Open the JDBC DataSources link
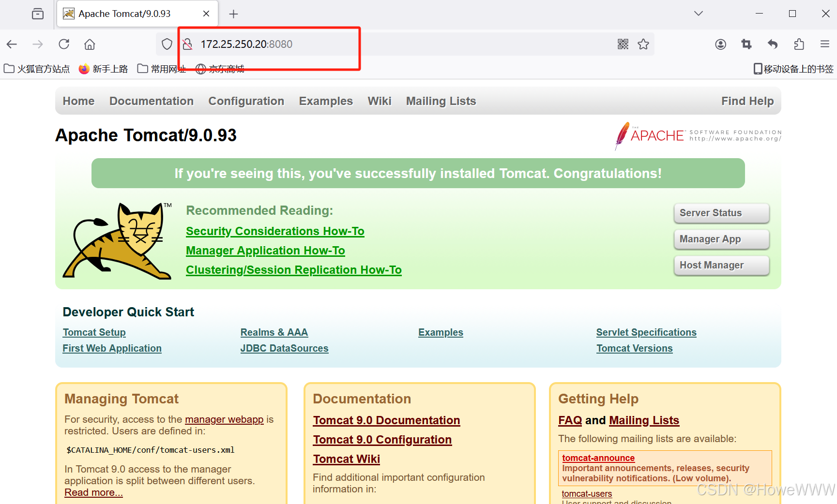The height and width of the screenshot is (504, 837). point(285,348)
